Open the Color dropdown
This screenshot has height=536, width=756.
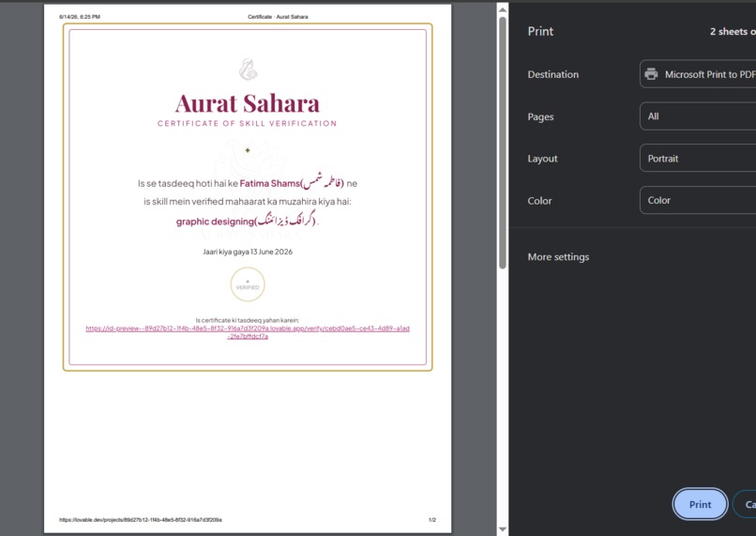point(698,200)
